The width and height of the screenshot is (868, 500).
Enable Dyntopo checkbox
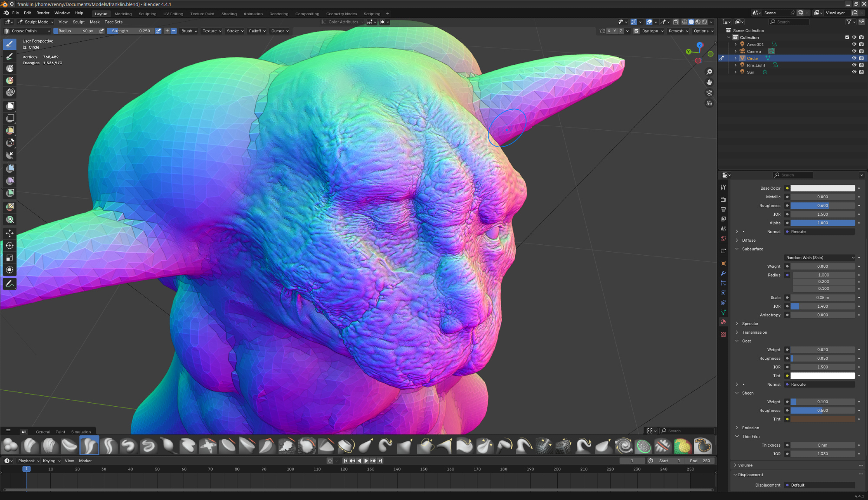click(x=636, y=31)
